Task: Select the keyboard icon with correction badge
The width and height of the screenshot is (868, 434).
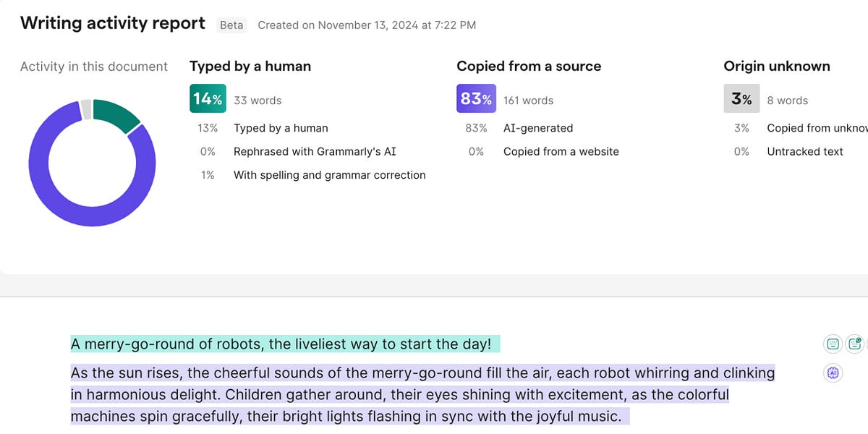Action: coord(854,343)
